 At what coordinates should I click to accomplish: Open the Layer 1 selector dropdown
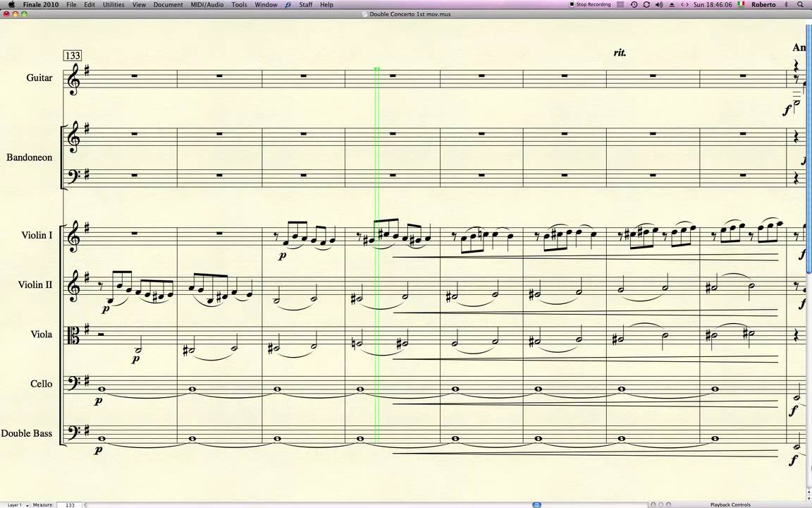point(18,504)
